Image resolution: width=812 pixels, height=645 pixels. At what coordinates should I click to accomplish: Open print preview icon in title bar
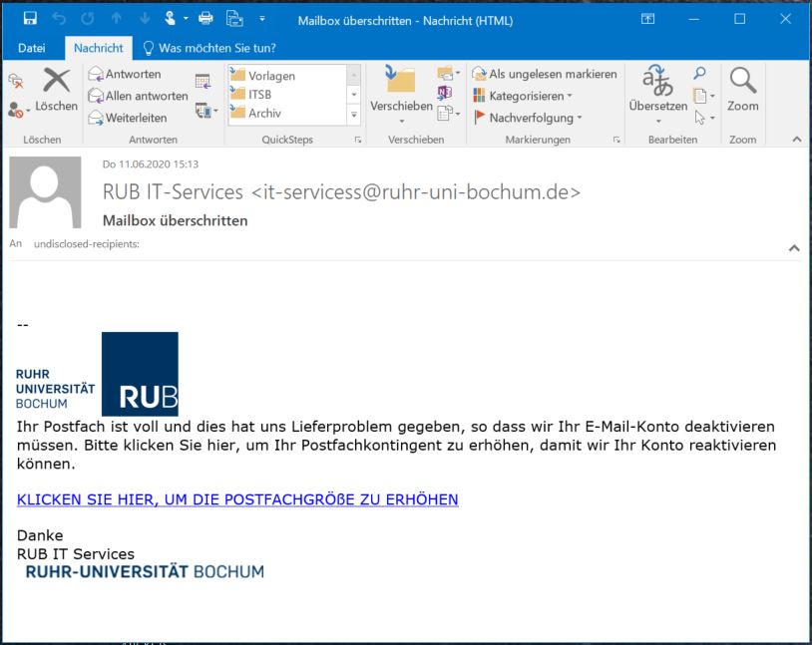(x=234, y=19)
